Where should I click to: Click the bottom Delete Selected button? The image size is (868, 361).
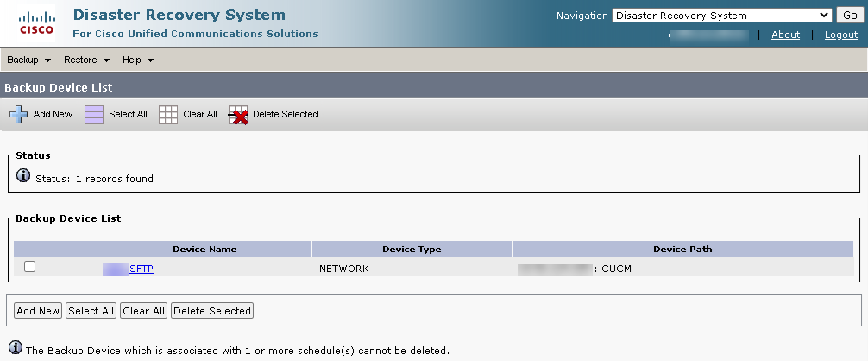click(x=212, y=311)
